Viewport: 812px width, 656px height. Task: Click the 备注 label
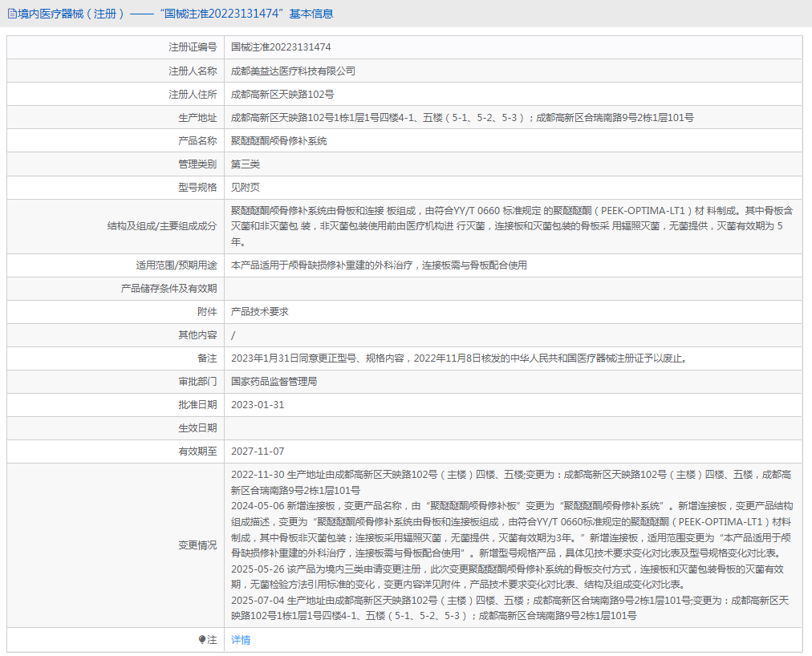pyautogui.click(x=207, y=358)
